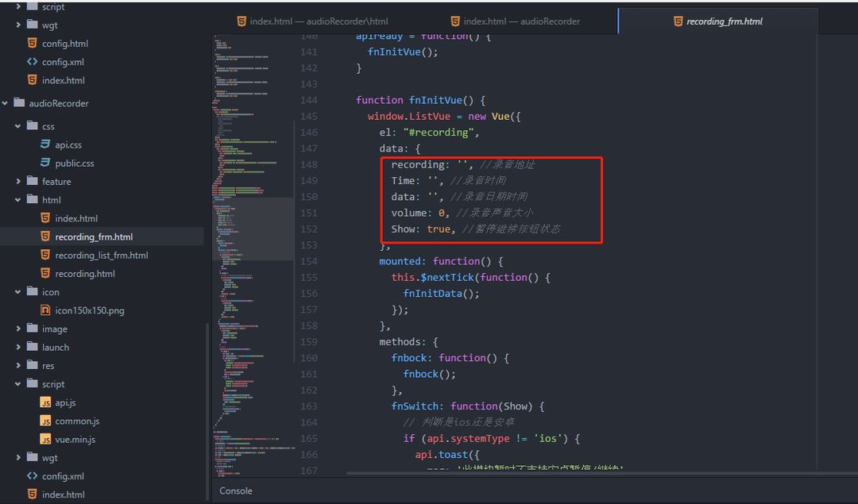The width and height of the screenshot is (858, 504).
Task: Click the CSS file icon next to api.css
Action: click(45, 144)
